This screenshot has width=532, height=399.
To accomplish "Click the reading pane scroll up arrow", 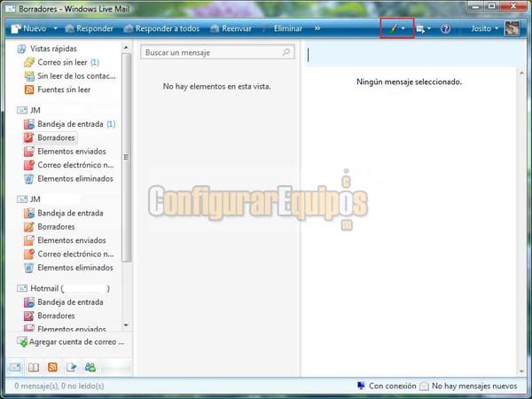I will pyautogui.click(x=522, y=73).
